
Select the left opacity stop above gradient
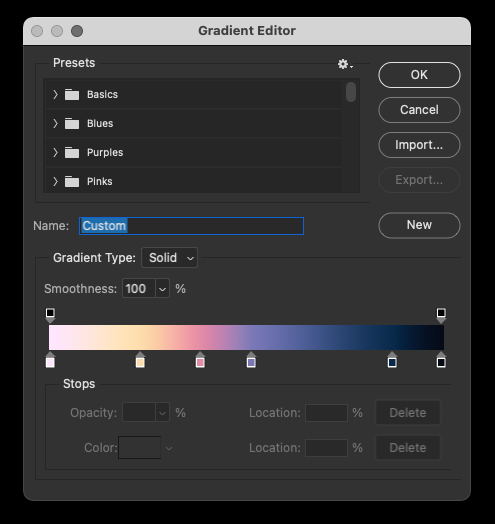coord(50,315)
